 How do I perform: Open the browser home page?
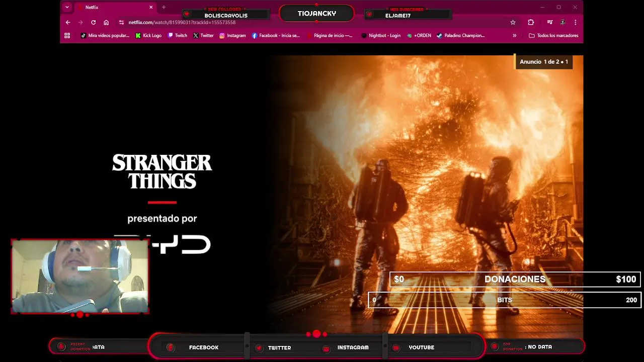pyautogui.click(x=106, y=22)
